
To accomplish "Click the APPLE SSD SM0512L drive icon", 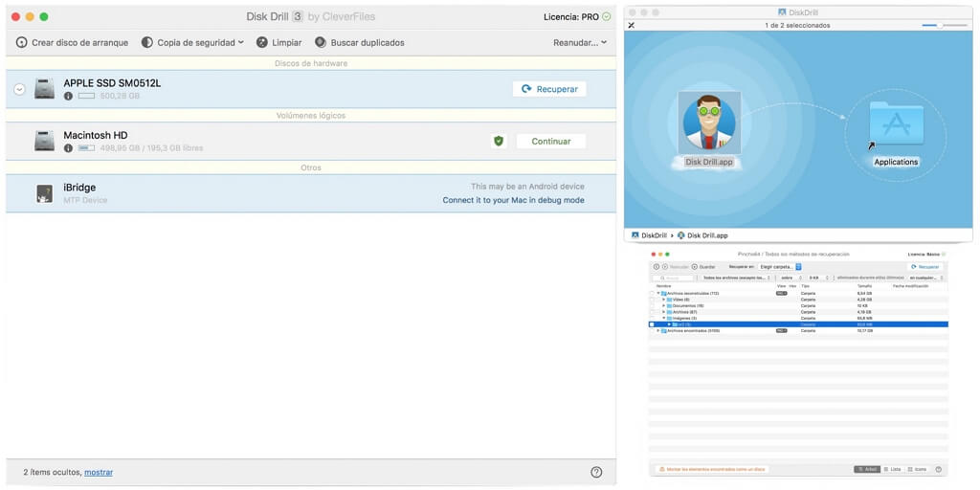I will (44, 89).
